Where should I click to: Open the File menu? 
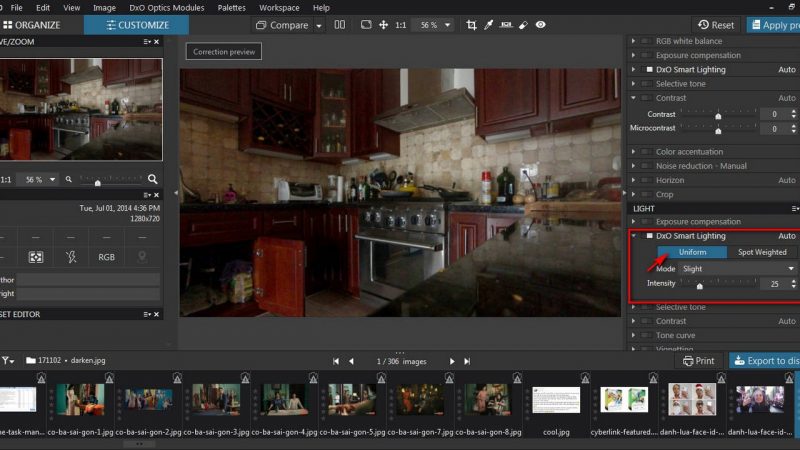coord(16,8)
